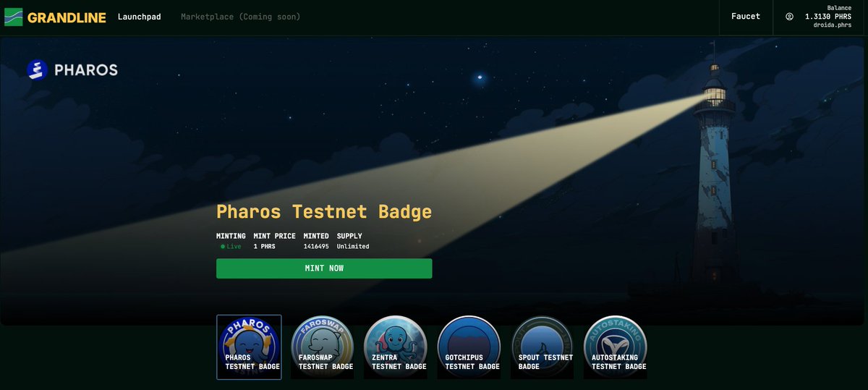The width and height of the screenshot is (868, 390).
Task: Click the Pharos logo icon
Action: [x=38, y=70]
